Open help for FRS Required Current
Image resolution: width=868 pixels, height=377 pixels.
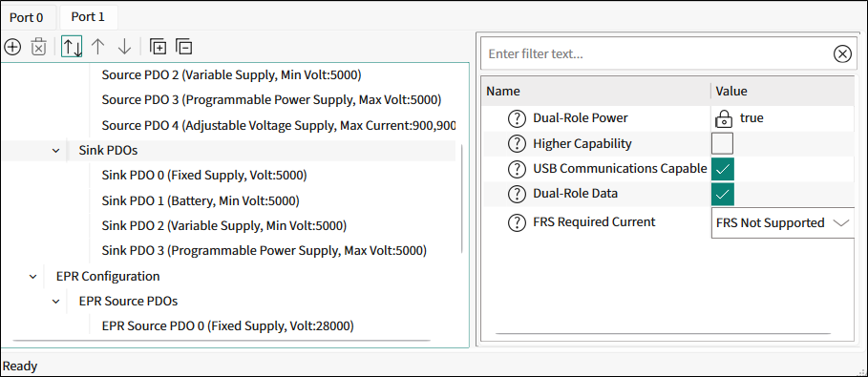click(517, 222)
